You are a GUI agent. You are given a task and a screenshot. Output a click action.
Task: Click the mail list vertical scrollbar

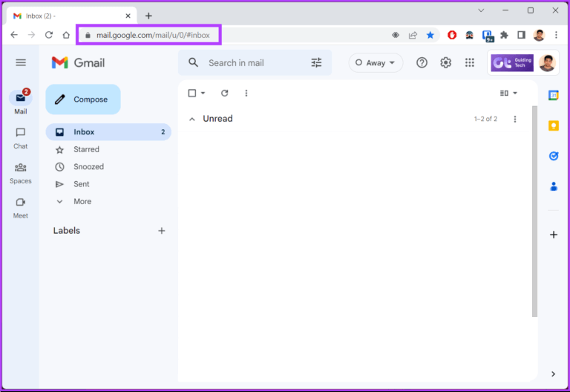point(534,212)
